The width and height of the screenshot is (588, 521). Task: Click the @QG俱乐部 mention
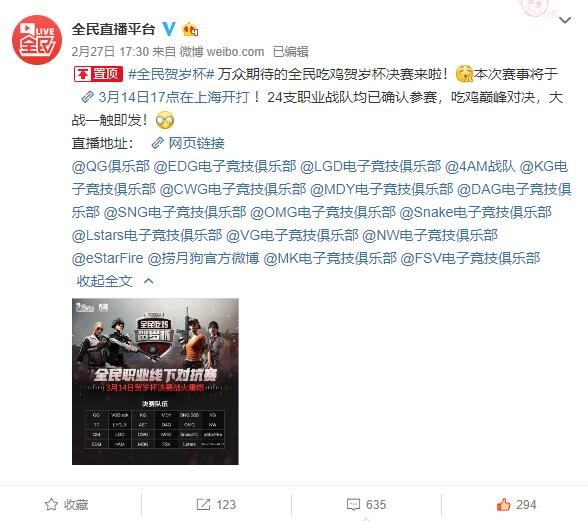click(x=111, y=166)
